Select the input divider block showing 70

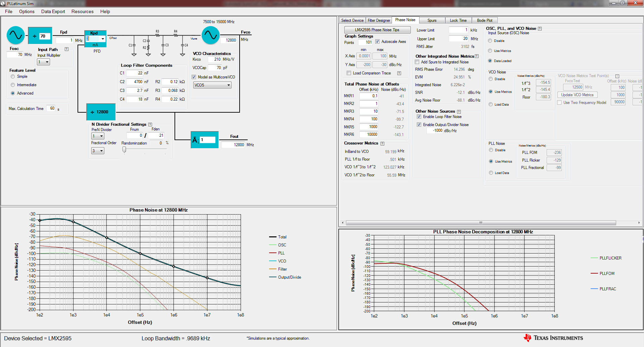(x=40, y=36)
